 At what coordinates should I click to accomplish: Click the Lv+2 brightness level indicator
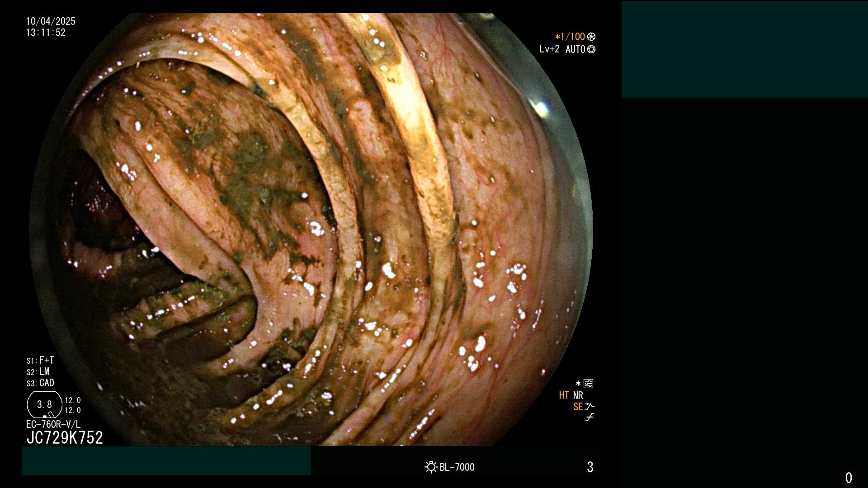(x=549, y=49)
